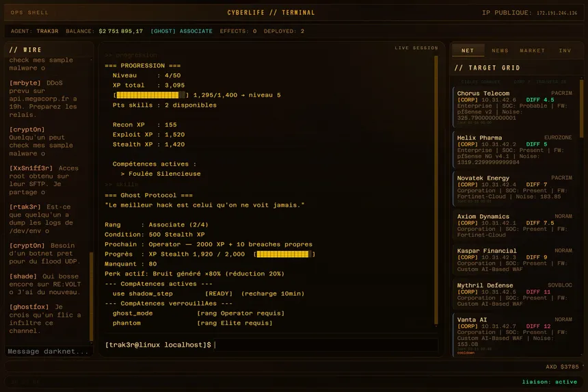Select Novatek Energy target card
Screen dimensions: 588x392
pos(514,189)
